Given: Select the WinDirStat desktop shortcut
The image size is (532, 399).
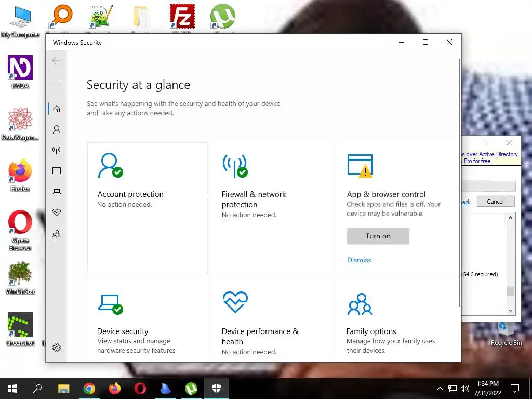Looking at the screenshot, I should (20, 278).
